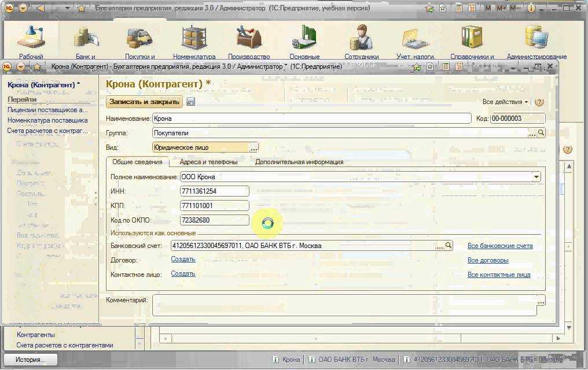
Task: Open Контрагенты in background window
Action: (x=36, y=334)
